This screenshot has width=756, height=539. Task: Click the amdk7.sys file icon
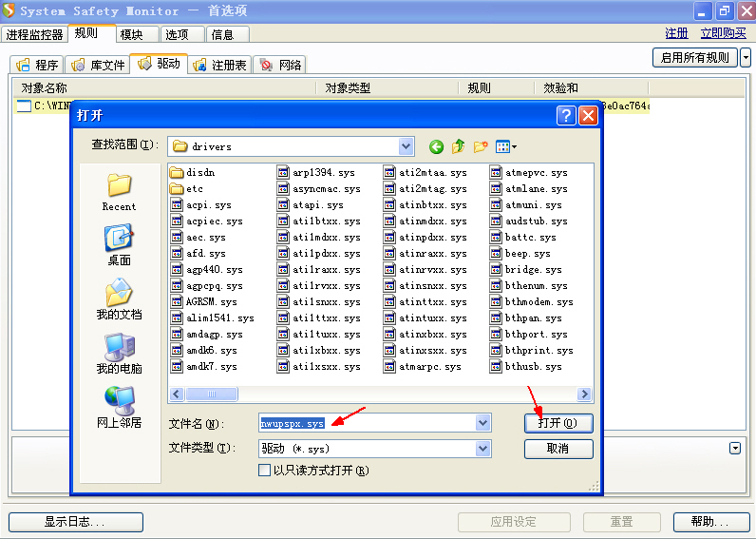click(177, 366)
